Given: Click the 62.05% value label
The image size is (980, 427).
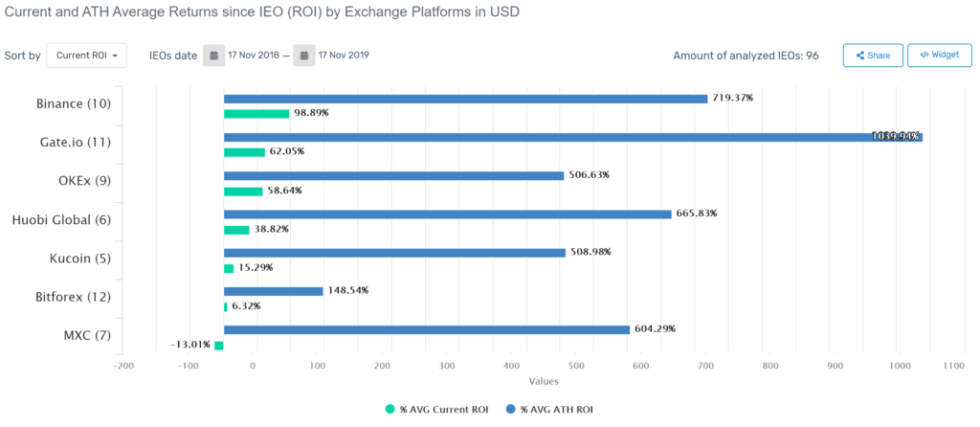Looking at the screenshot, I should 287,152.
